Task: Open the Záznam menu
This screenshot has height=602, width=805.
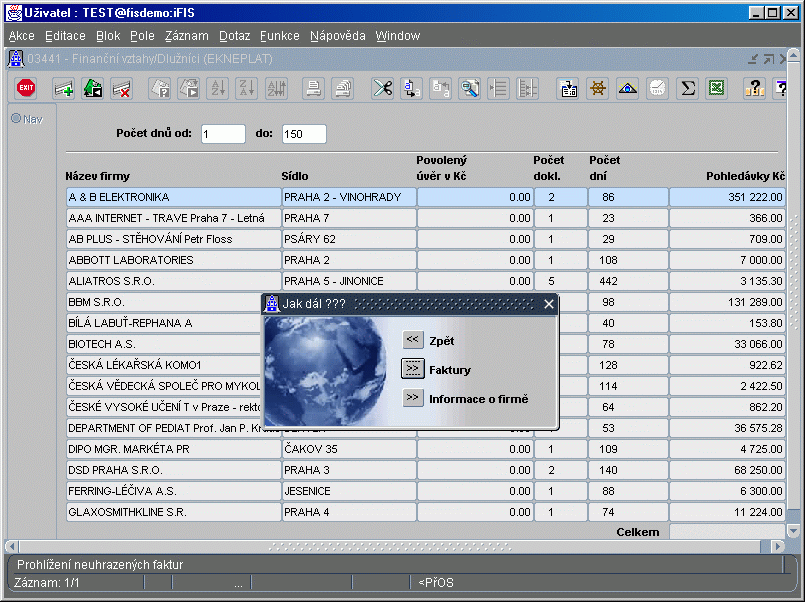Action: (x=185, y=36)
